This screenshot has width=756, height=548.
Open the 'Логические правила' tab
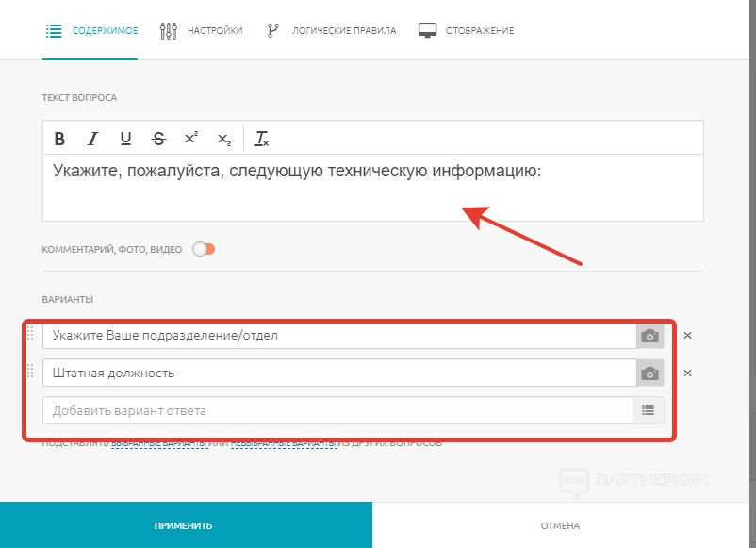click(x=331, y=30)
